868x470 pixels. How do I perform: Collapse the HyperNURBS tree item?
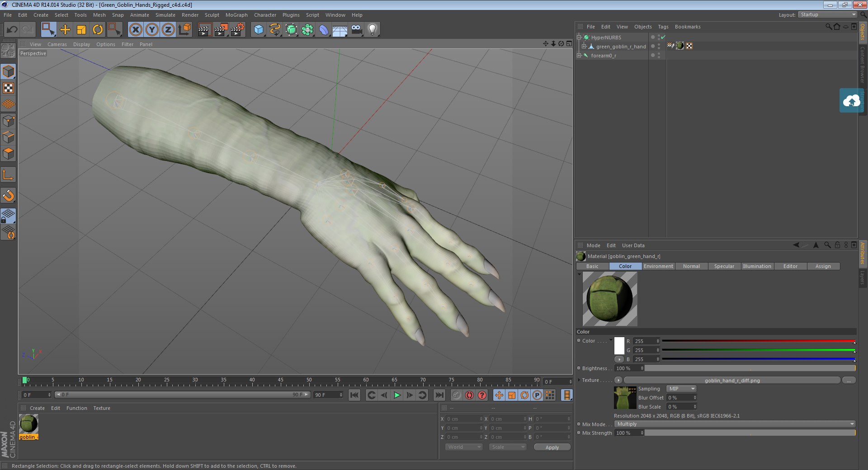579,38
